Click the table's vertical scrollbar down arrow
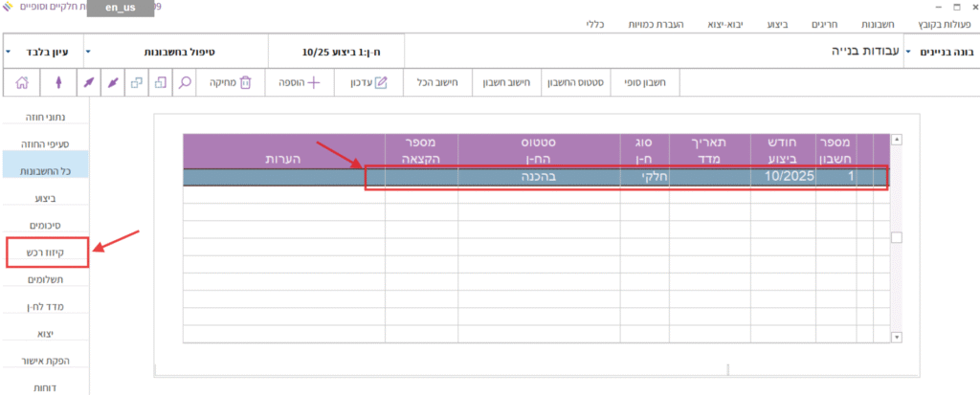Viewport: 980px width, 395px height. (897, 337)
